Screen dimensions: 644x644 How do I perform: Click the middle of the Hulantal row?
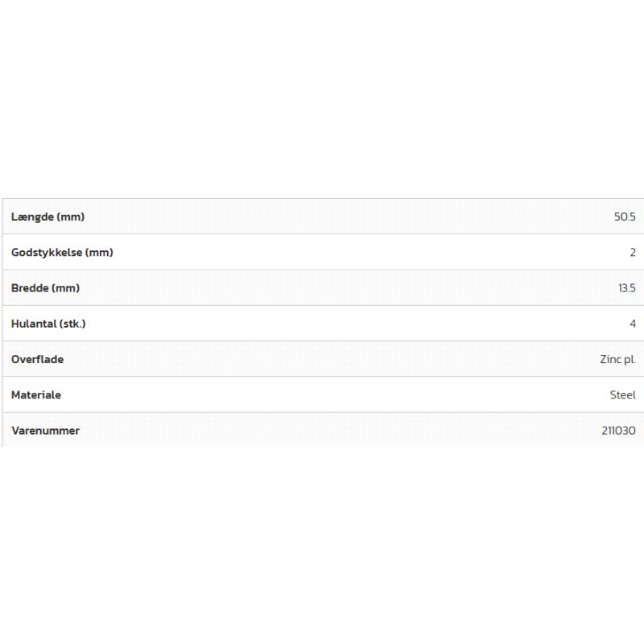click(x=322, y=324)
